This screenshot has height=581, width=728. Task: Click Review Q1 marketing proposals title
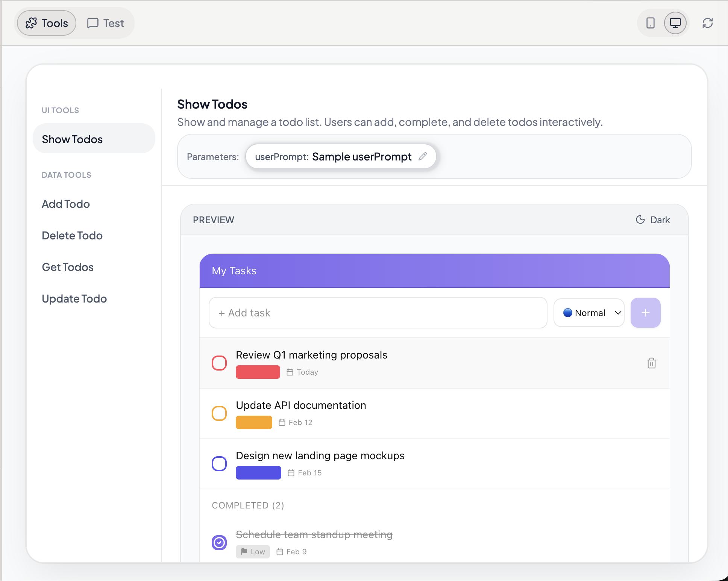click(311, 355)
